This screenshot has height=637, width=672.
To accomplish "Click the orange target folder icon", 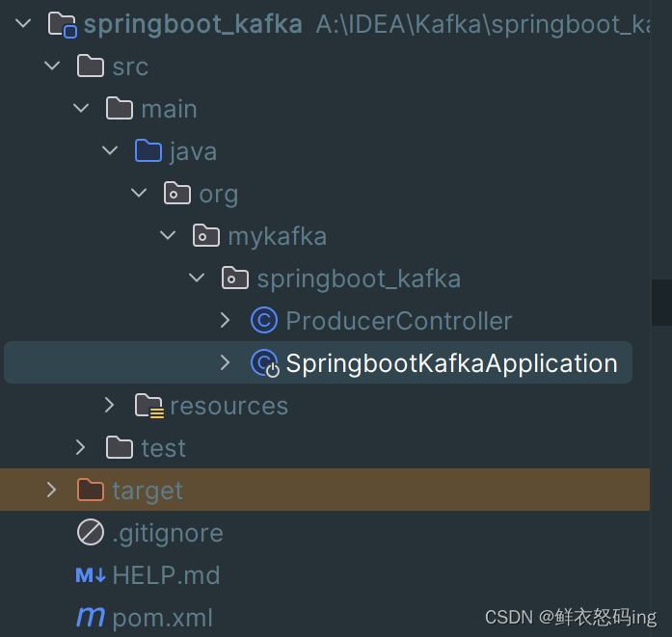I will click(x=91, y=491).
